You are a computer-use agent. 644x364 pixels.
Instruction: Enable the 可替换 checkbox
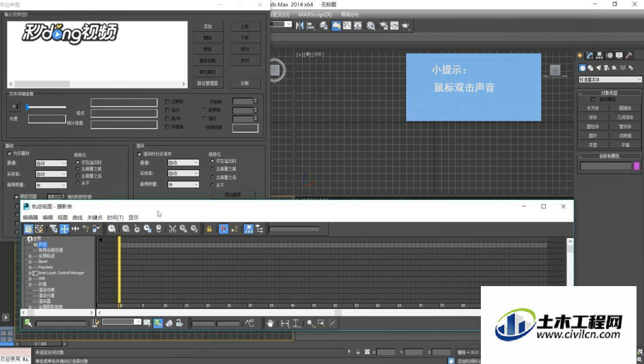coord(167,127)
